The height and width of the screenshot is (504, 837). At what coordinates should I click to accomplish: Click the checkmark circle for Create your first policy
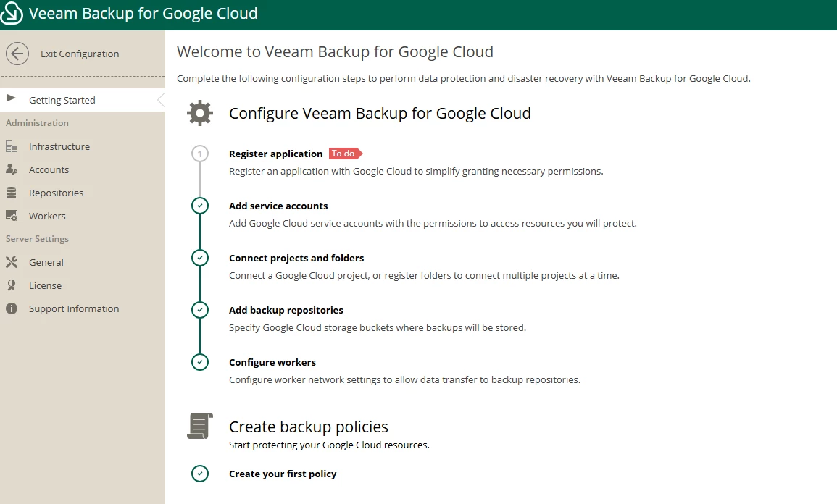point(200,474)
